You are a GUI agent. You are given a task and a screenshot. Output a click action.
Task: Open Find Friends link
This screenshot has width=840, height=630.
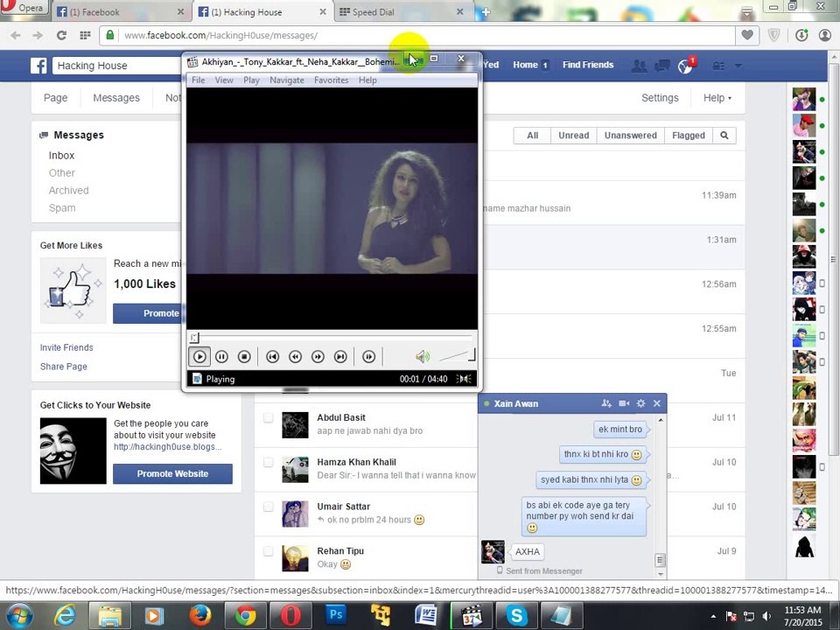[x=588, y=65]
